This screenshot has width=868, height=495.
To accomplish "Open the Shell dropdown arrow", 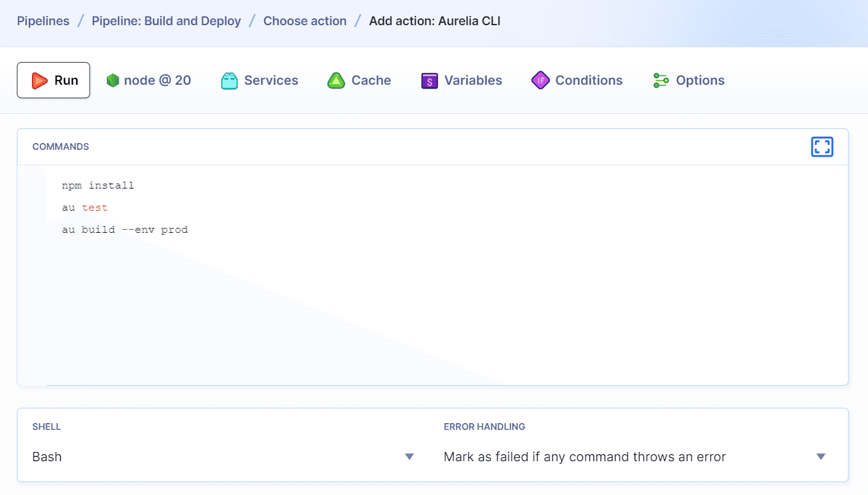I will click(410, 457).
